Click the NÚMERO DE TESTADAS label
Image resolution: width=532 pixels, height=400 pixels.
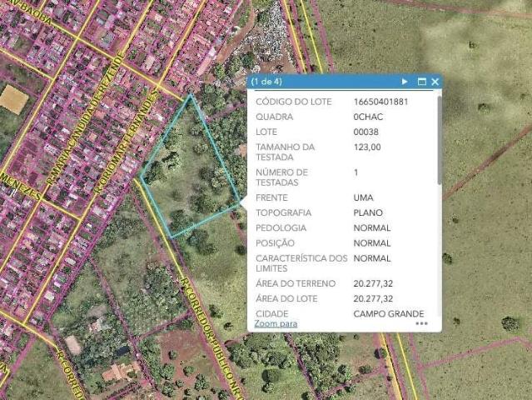(x=281, y=177)
